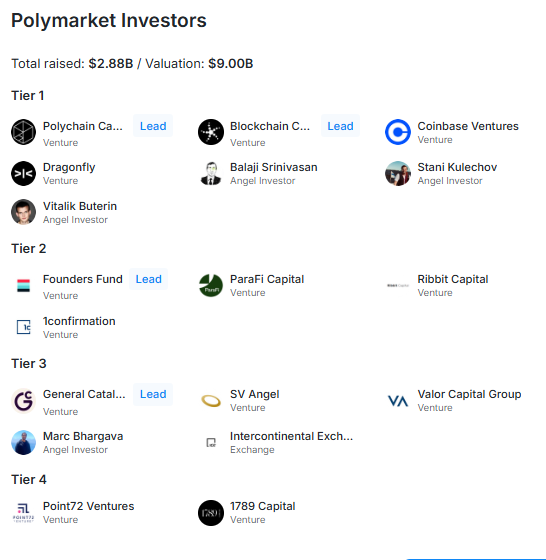Open Marc Bhargava's profile
This screenshot has height=560, width=546.
pos(83,436)
